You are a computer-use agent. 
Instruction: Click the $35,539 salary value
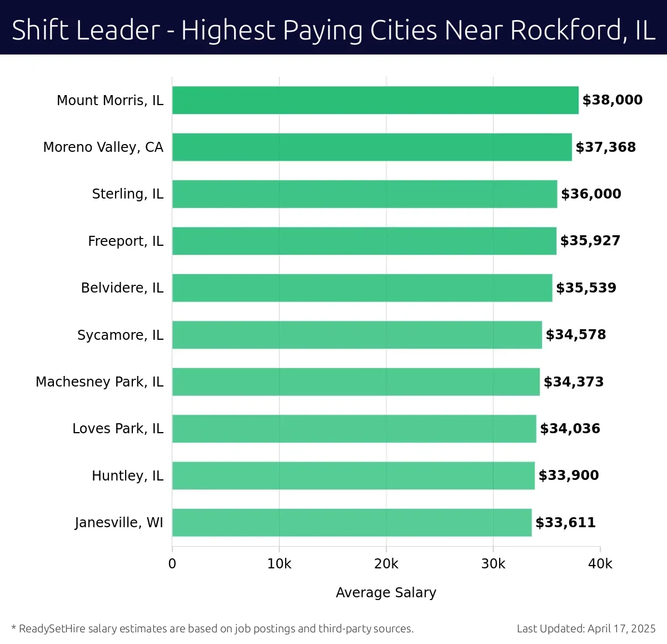click(586, 288)
